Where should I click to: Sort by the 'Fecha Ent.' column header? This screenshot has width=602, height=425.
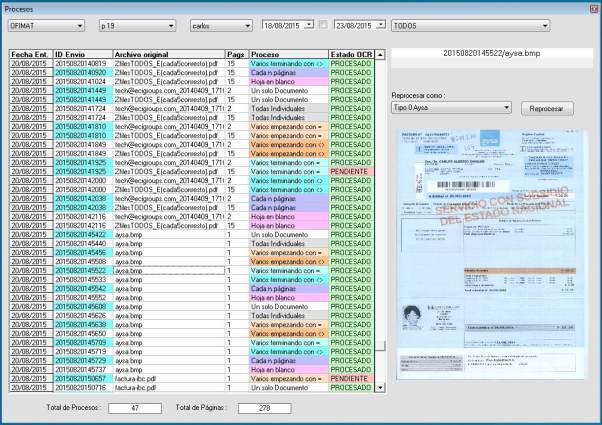pyautogui.click(x=30, y=53)
